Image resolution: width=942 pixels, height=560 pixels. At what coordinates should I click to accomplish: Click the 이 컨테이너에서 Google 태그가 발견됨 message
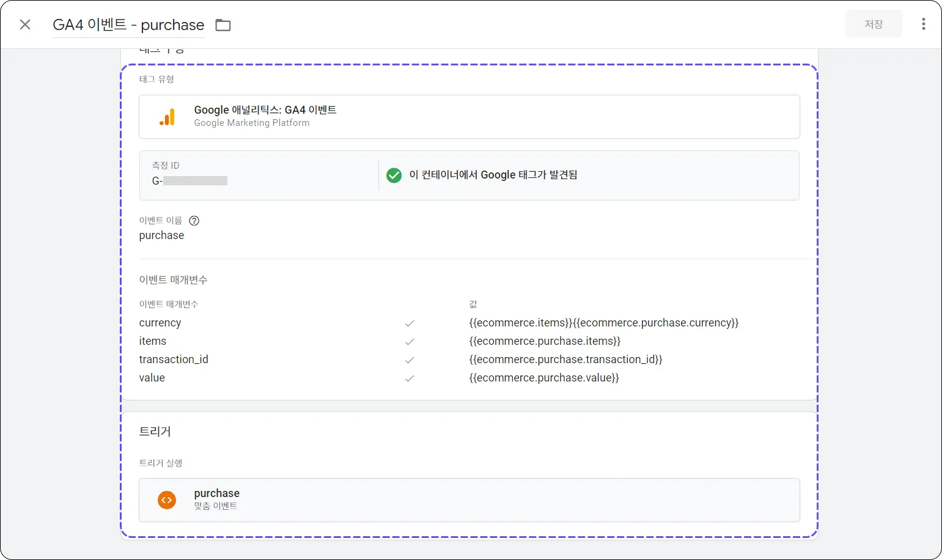click(493, 175)
